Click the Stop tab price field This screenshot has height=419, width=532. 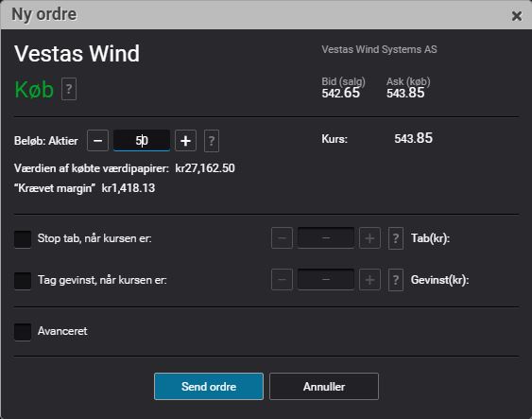(326, 238)
